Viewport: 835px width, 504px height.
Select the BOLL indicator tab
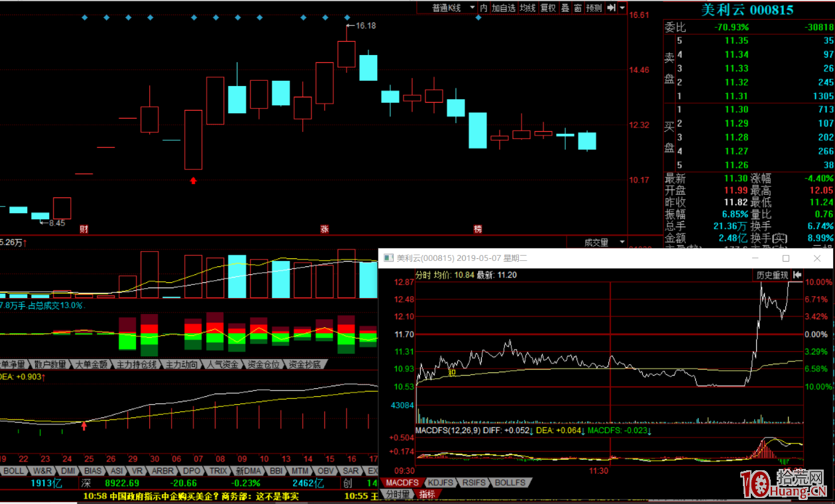pos(14,471)
